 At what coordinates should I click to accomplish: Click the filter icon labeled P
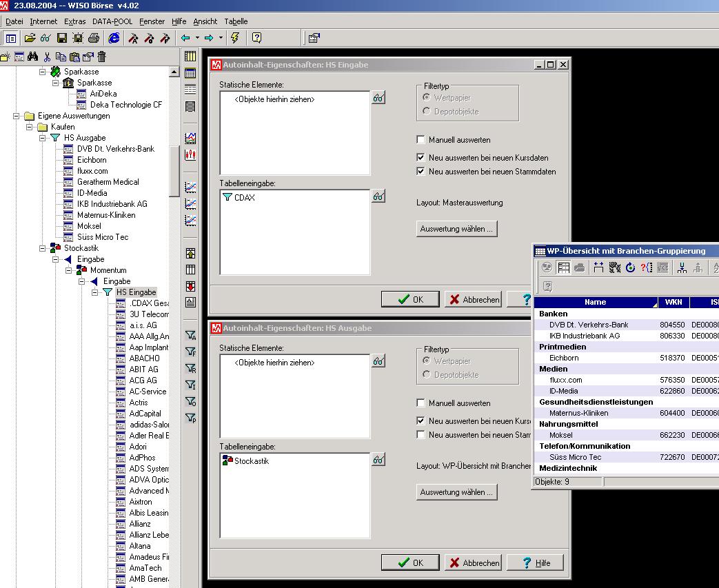point(190,418)
